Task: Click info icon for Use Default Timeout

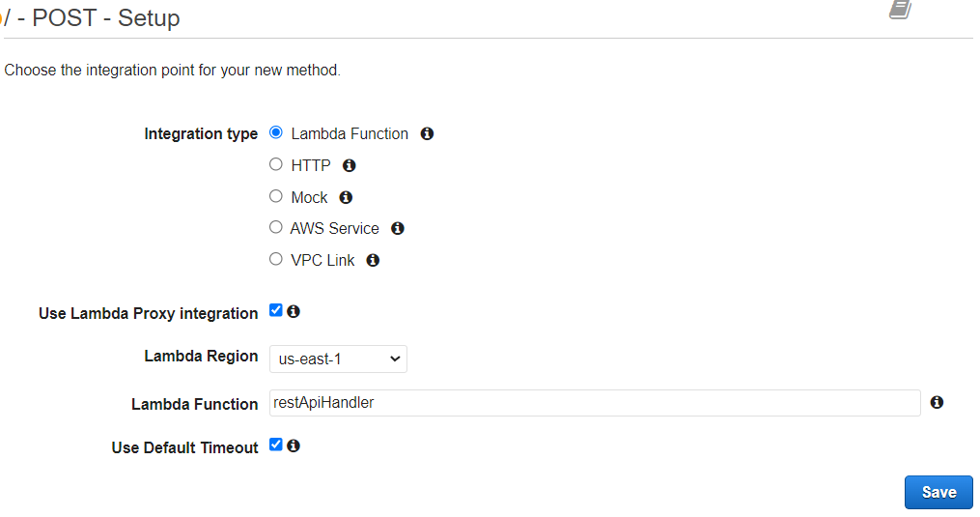Action: tap(294, 445)
